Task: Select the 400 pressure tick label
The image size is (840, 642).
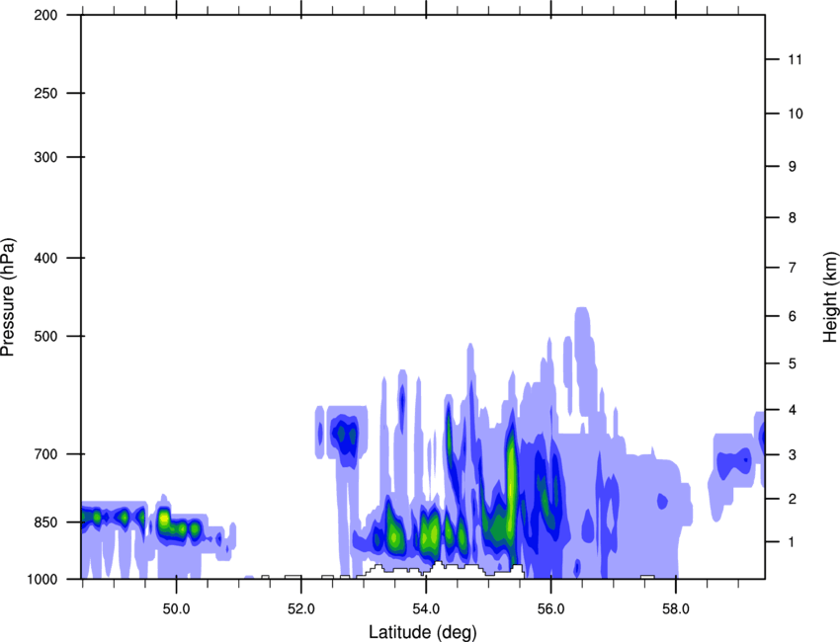Action: click(45, 258)
